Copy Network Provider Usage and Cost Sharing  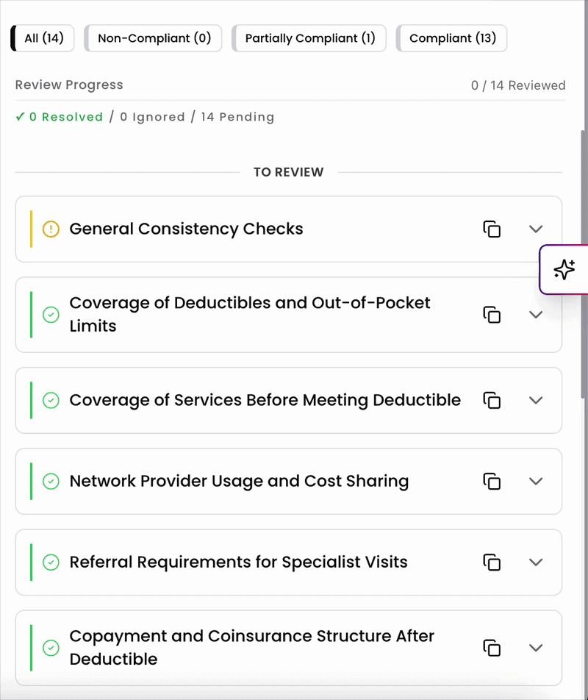pyautogui.click(x=492, y=481)
